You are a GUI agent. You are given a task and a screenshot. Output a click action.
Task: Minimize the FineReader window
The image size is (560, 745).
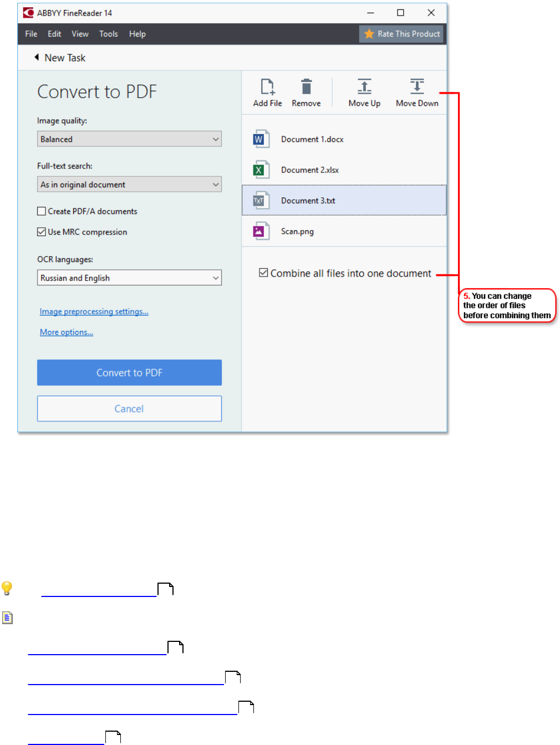click(x=370, y=13)
